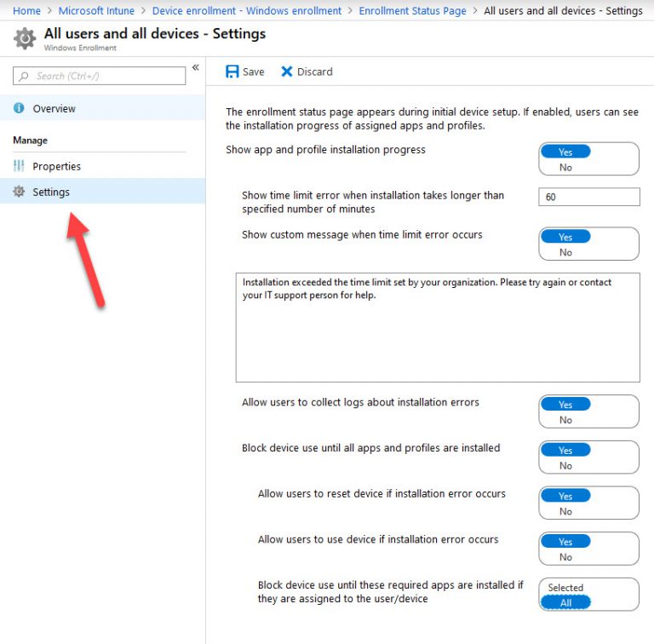The image size is (654, 644).
Task: Click the Discard button label
Action: [x=315, y=72]
